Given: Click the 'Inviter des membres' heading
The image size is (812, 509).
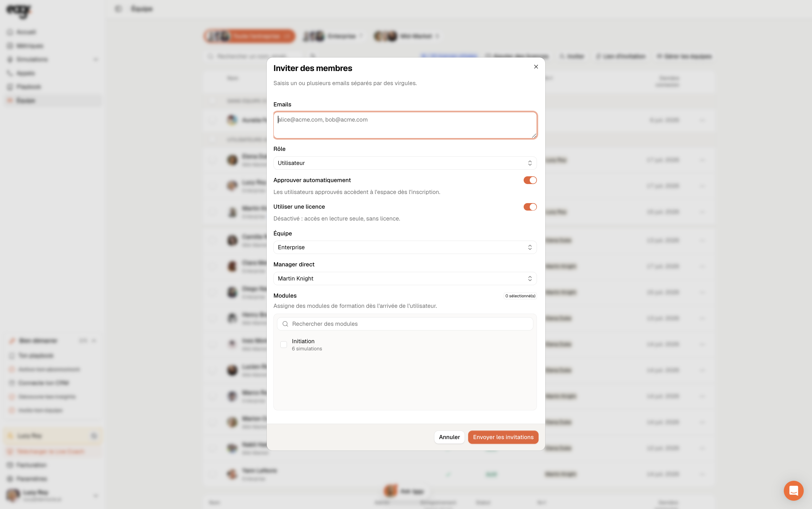Looking at the screenshot, I should [x=312, y=68].
